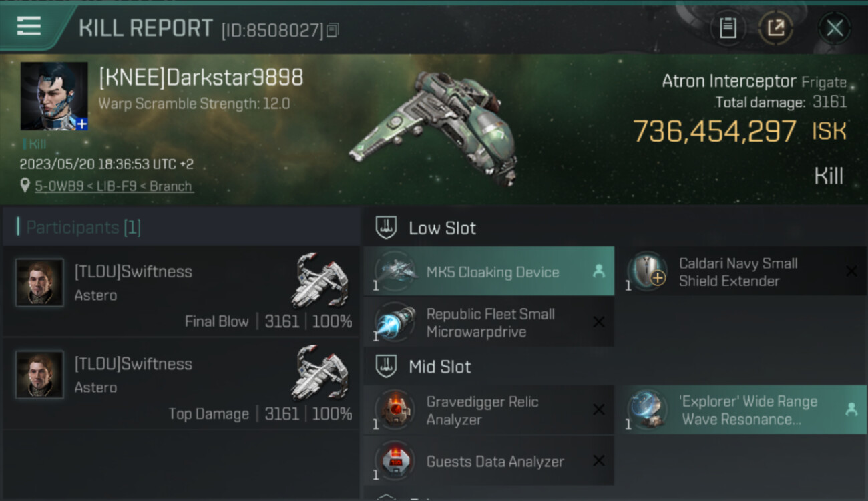This screenshot has width=868, height=501.
Task: Copy the kill report ID
Action: tap(333, 30)
